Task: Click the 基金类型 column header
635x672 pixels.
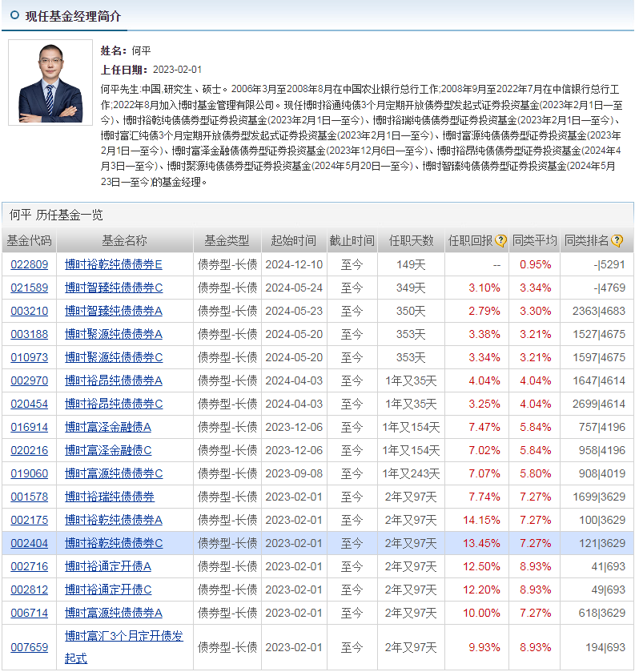Action: coord(227,241)
